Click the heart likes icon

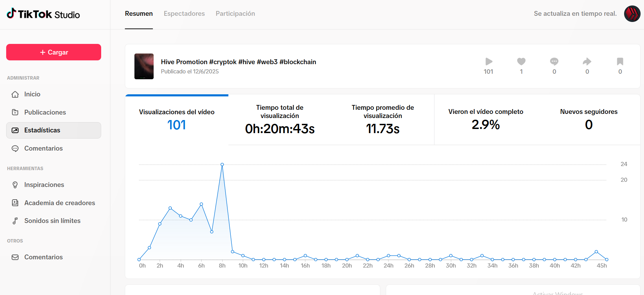tap(521, 61)
